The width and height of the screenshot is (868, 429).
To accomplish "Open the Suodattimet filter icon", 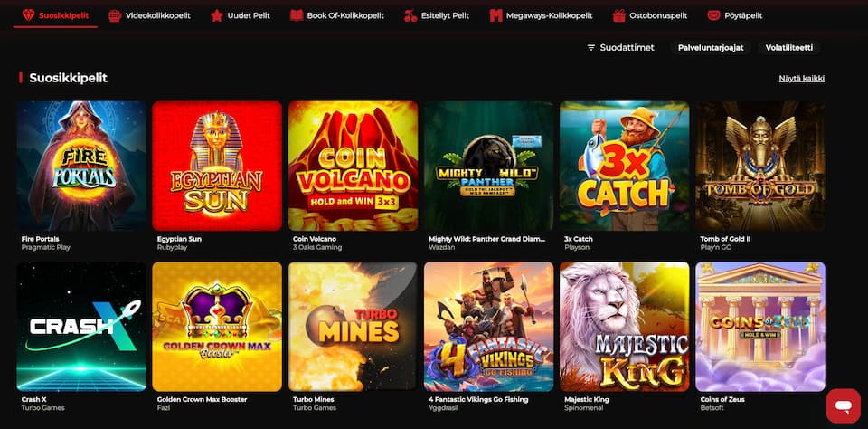I will pyautogui.click(x=590, y=48).
